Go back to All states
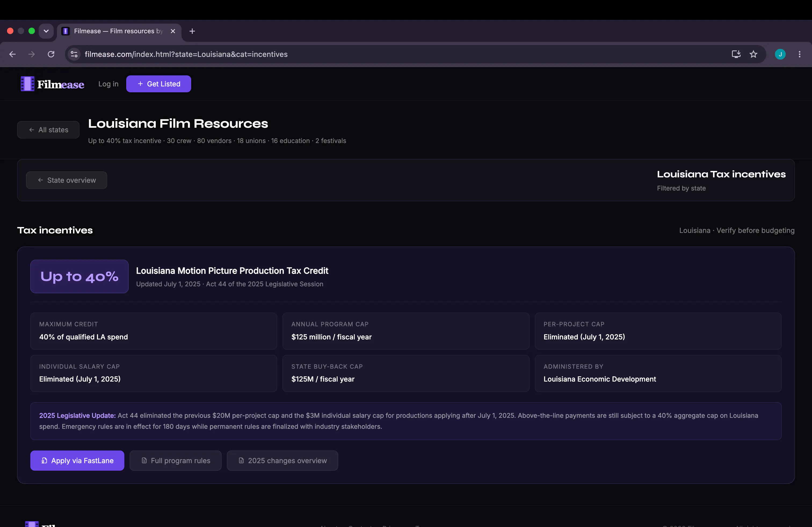Screen dimensions: 812x527 coord(48,130)
